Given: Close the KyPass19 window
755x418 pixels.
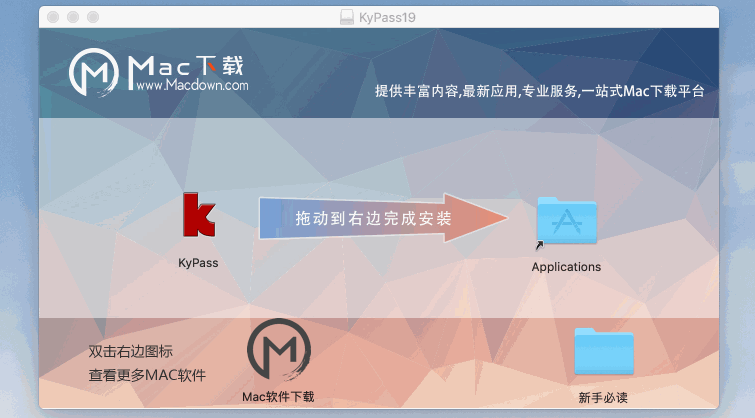Looking at the screenshot, I should (53, 17).
